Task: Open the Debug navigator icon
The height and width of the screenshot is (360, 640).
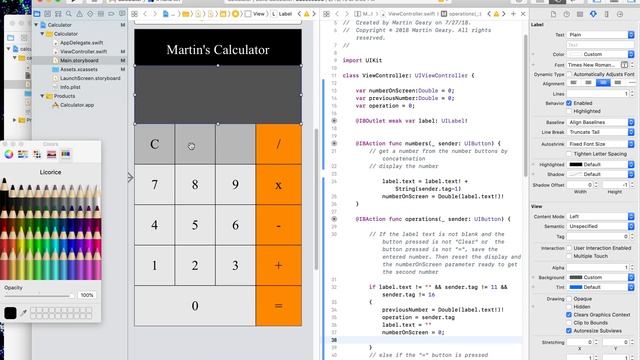Action: click(101, 13)
